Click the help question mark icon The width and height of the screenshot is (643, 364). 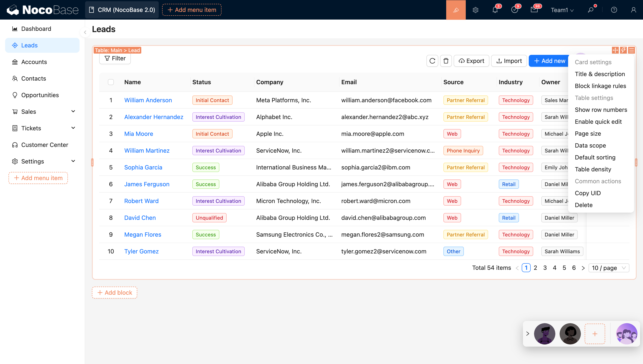[x=614, y=10]
